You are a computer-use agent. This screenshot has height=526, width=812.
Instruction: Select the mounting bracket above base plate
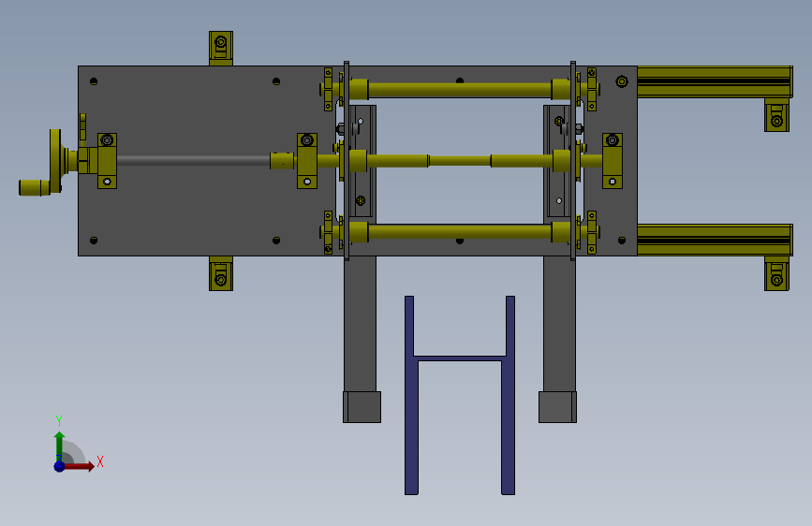click(221, 48)
